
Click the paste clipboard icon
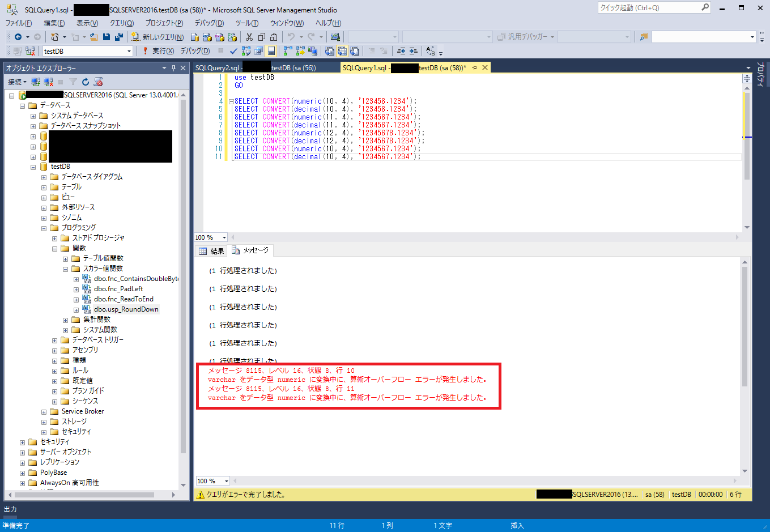274,37
